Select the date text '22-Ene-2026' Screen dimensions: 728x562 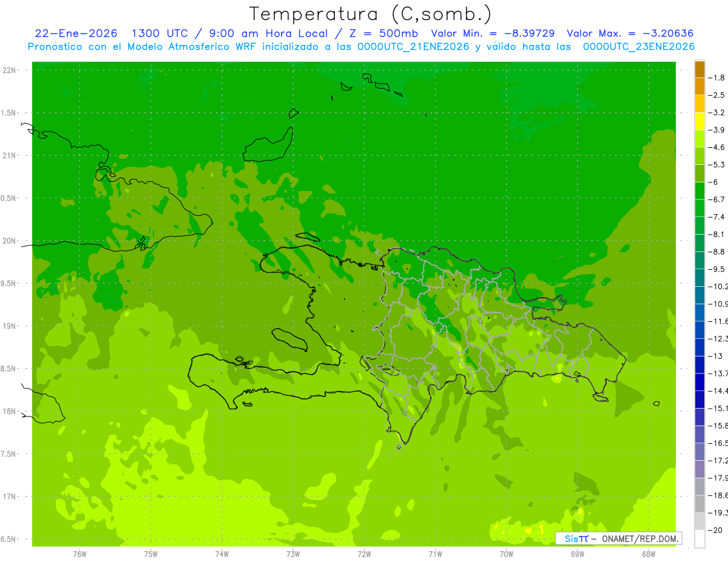coord(76,33)
